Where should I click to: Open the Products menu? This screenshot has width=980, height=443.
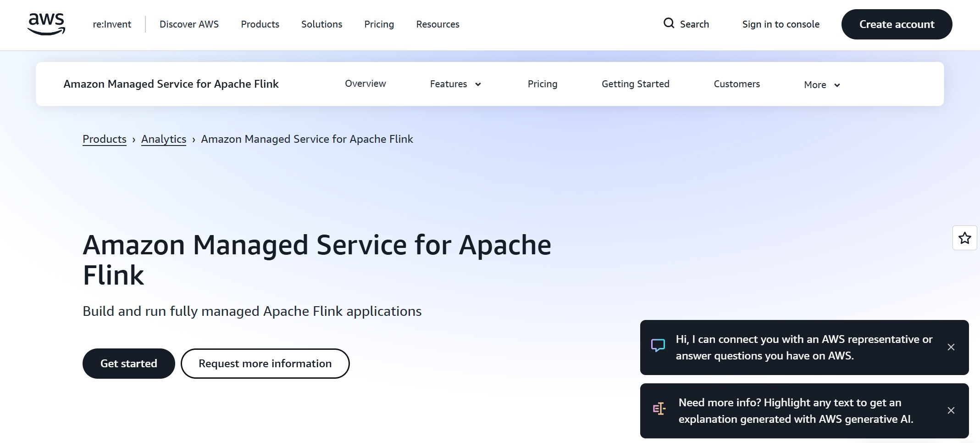click(260, 24)
